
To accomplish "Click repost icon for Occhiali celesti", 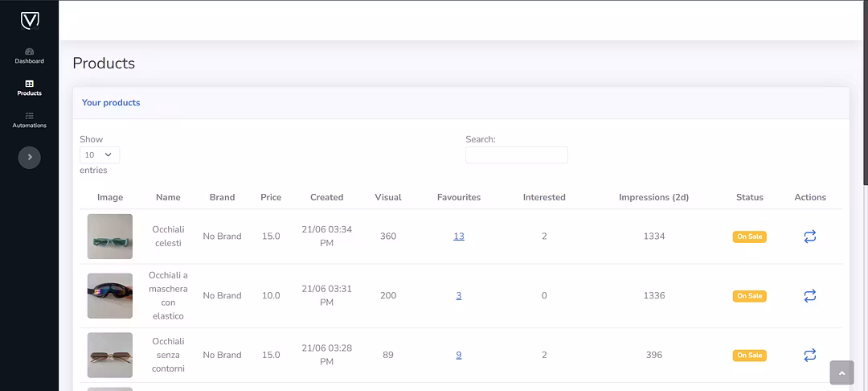I will [x=809, y=237].
